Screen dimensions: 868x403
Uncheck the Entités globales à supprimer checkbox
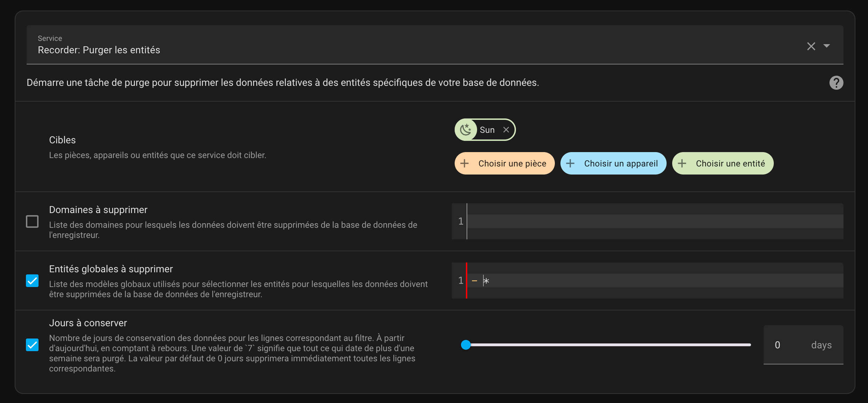click(x=32, y=281)
